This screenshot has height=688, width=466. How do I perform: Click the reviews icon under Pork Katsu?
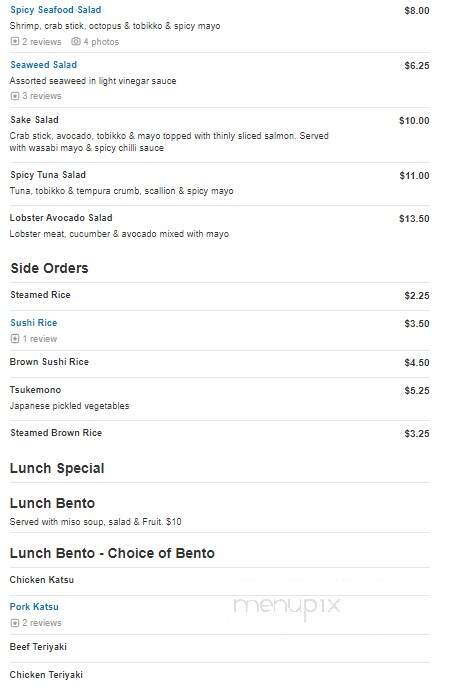point(15,623)
